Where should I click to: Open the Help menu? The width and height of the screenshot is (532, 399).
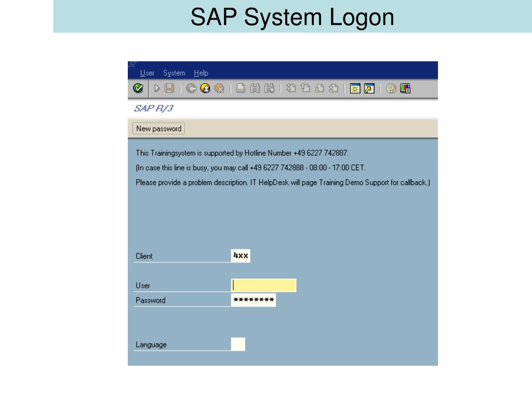tap(201, 73)
